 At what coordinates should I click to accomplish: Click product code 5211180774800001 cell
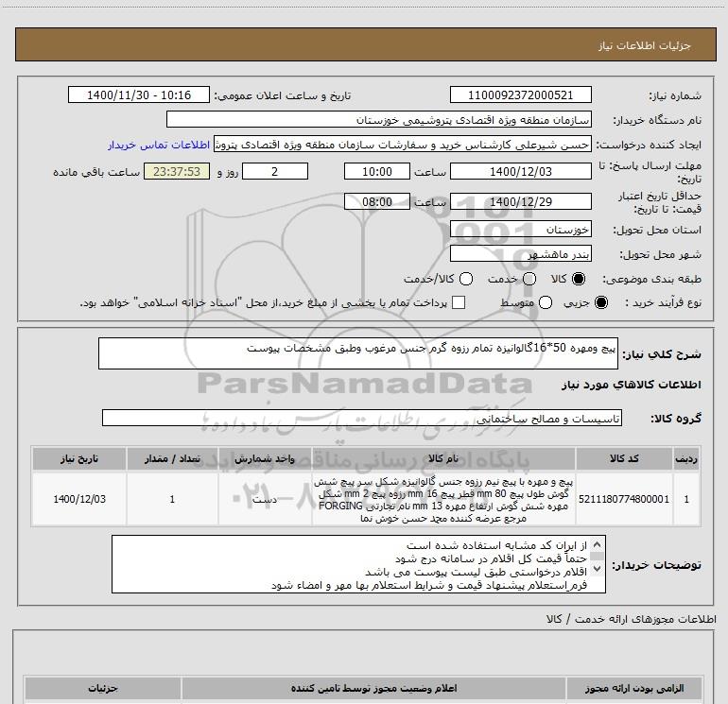point(624,499)
